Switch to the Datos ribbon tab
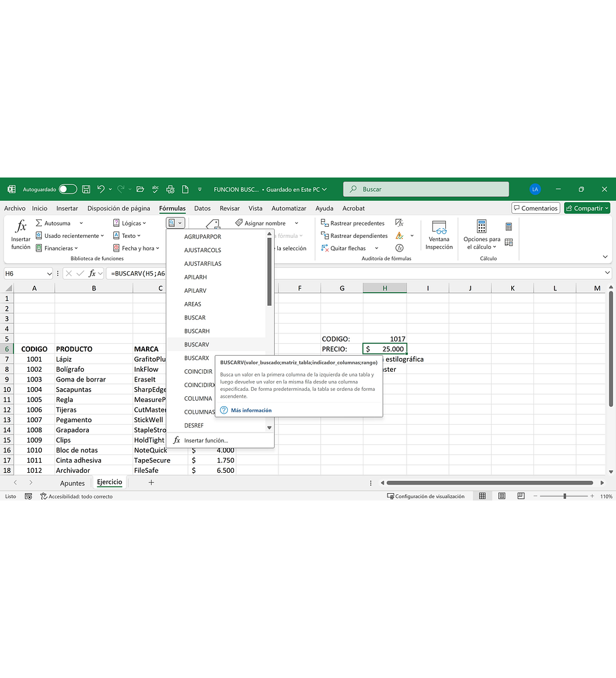This screenshot has width=616, height=678. click(202, 208)
